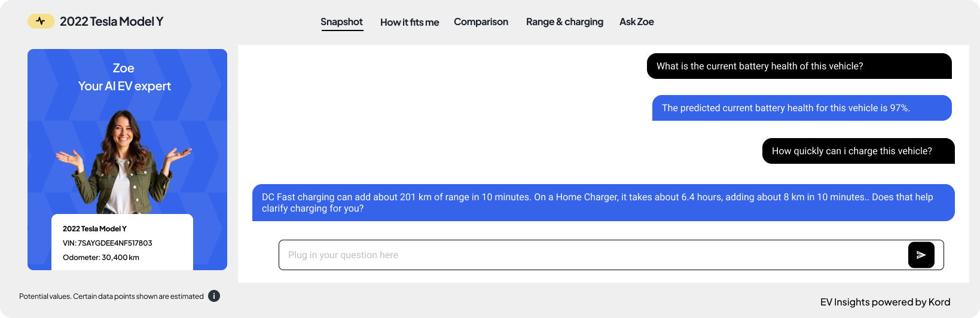980x318 pixels.
Task: Click the VIN number text
Action: coord(108,243)
